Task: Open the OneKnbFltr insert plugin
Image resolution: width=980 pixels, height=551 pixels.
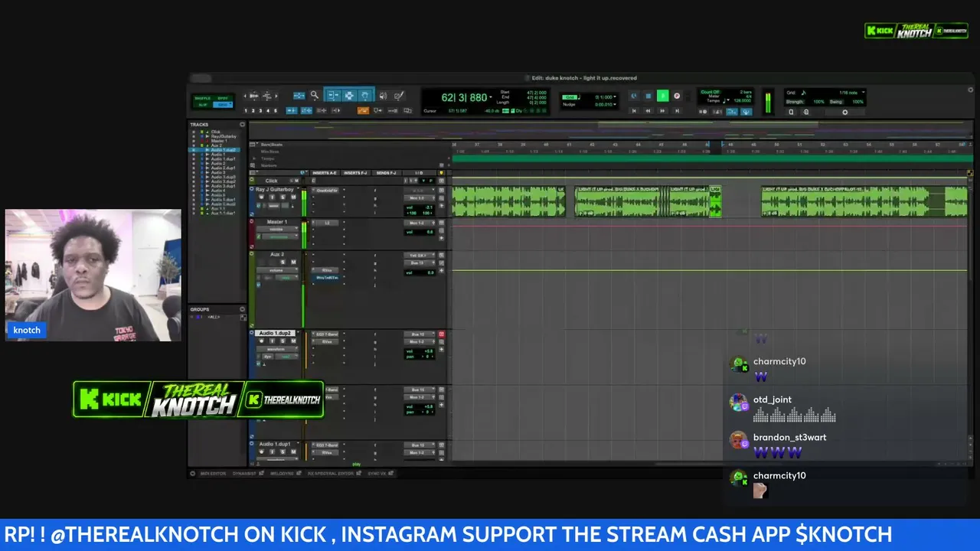Action: coord(325,191)
